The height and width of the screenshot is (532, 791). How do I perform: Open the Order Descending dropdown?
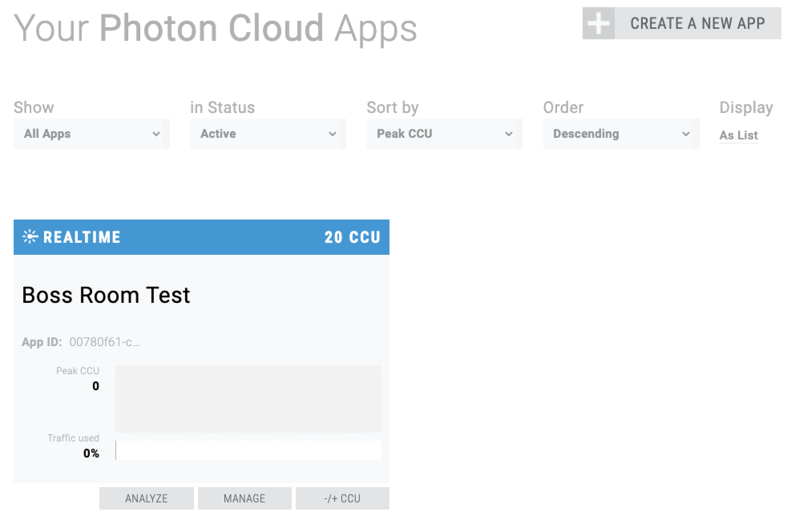621,134
